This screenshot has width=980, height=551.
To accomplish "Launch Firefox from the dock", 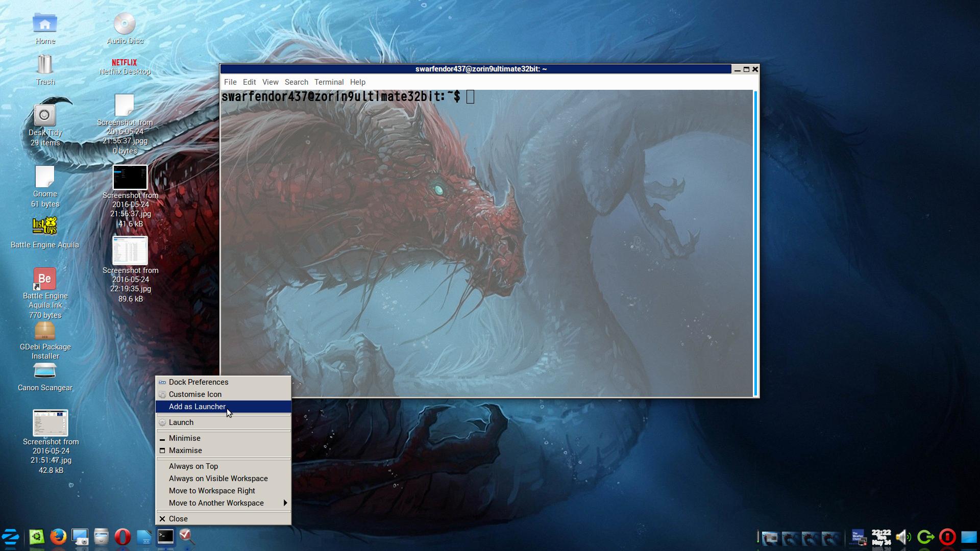I will point(58,537).
